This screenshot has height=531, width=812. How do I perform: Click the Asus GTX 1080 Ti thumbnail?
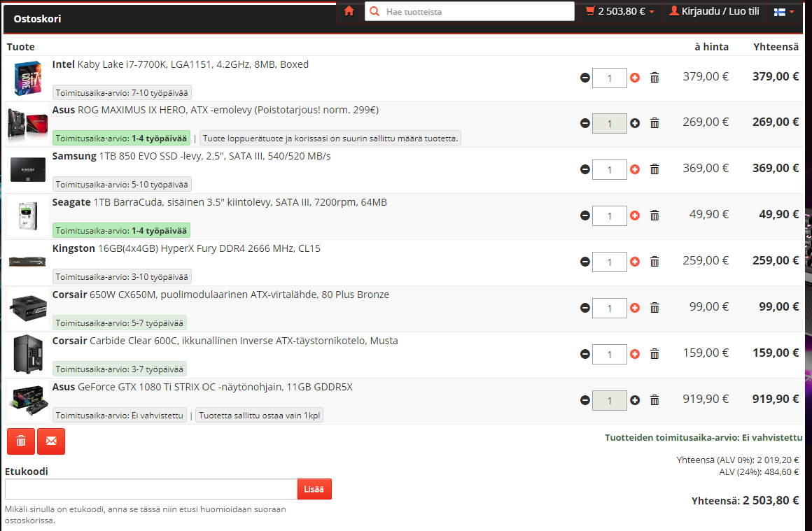pos(28,401)
